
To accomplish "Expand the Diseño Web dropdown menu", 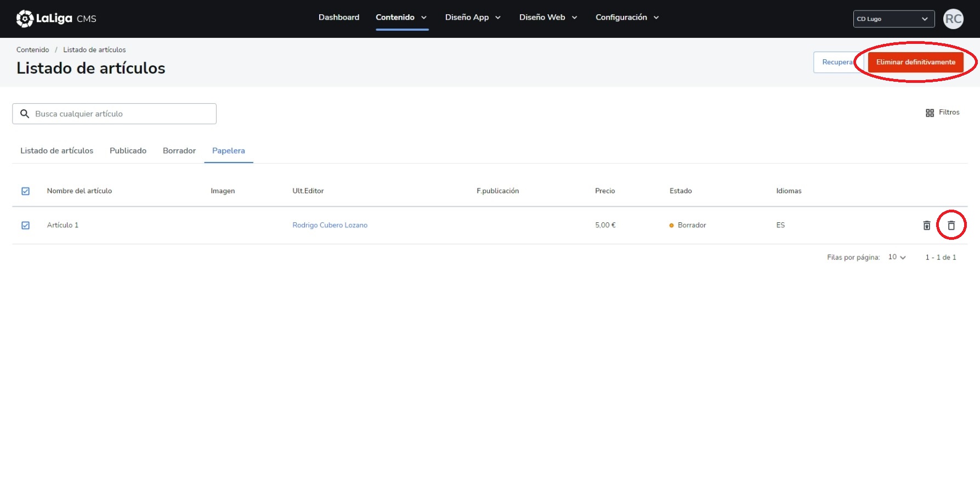I will click(548, 18).
